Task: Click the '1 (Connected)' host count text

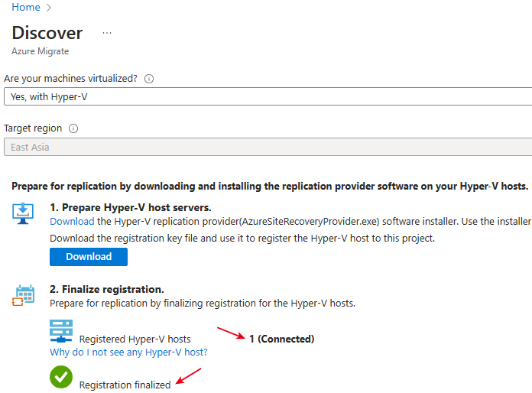Action: pyautogui.click(x=281, y=339)
